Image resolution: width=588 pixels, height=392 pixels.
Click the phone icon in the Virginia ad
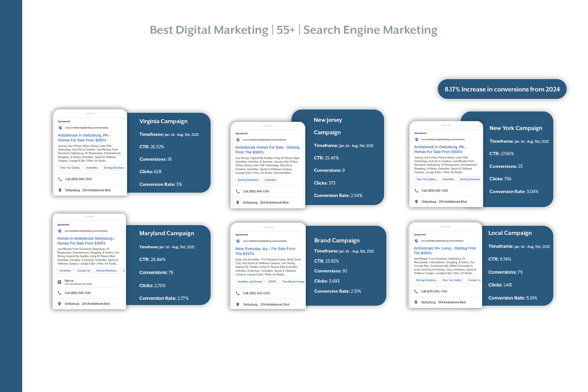(x=60, y=179)
